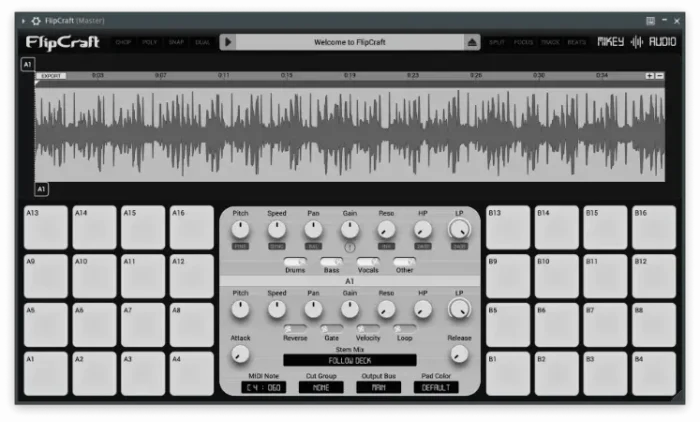Open the Cut Group dropdown
The image size is (700, 422).
click(x=321, y=387)
